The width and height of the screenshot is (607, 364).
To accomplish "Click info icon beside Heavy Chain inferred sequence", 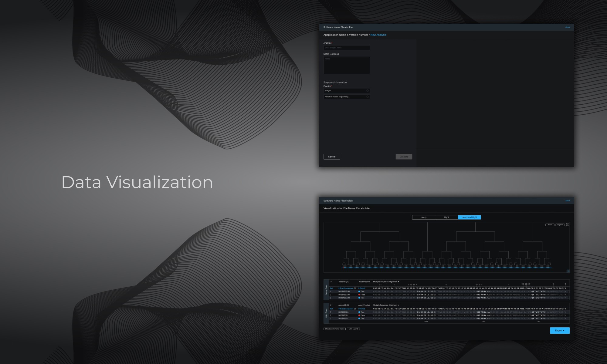I will [355, 288].
